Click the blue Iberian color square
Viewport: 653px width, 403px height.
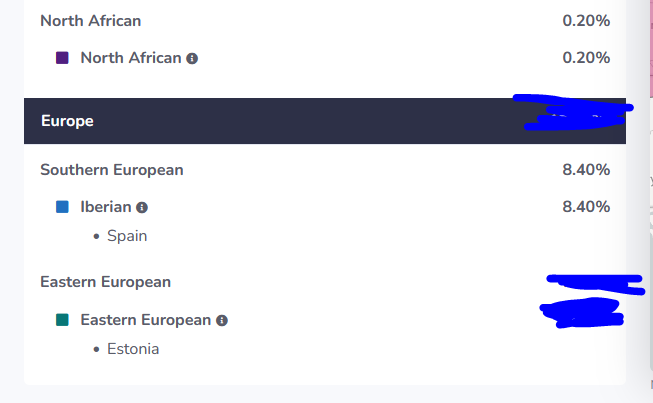pyautogui.click(x=62, y=206)
